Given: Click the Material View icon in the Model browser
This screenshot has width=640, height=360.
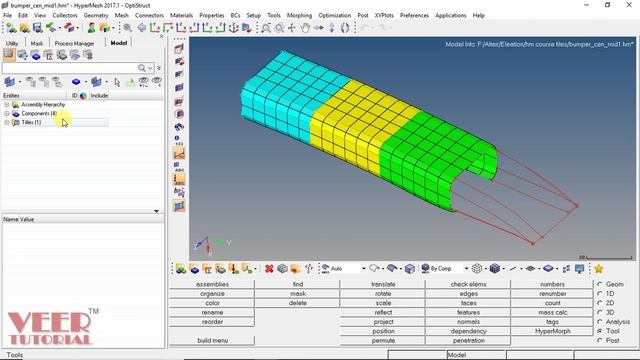Looking at the screenshot, I should coord(62,55).
